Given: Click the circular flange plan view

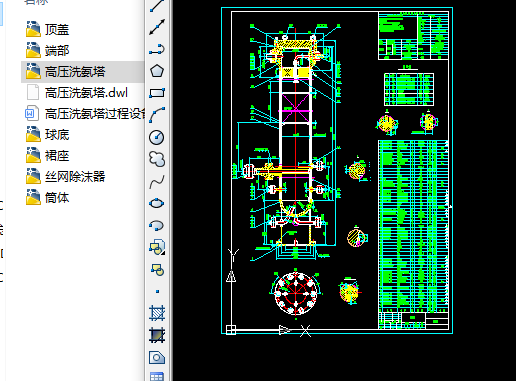Looking at the screenshot, I should coord(296,293).
